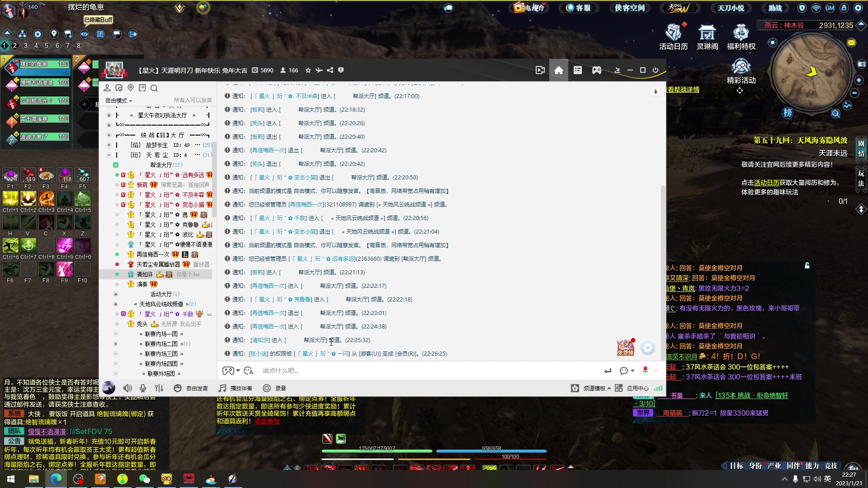
Task: Open the gamepad icon in YY header
Action: coord(597,70)
